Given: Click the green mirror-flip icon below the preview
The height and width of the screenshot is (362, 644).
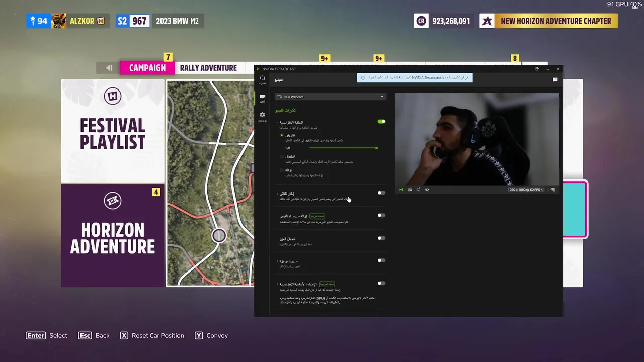Looking at the screenshot, I should [401, 190].
